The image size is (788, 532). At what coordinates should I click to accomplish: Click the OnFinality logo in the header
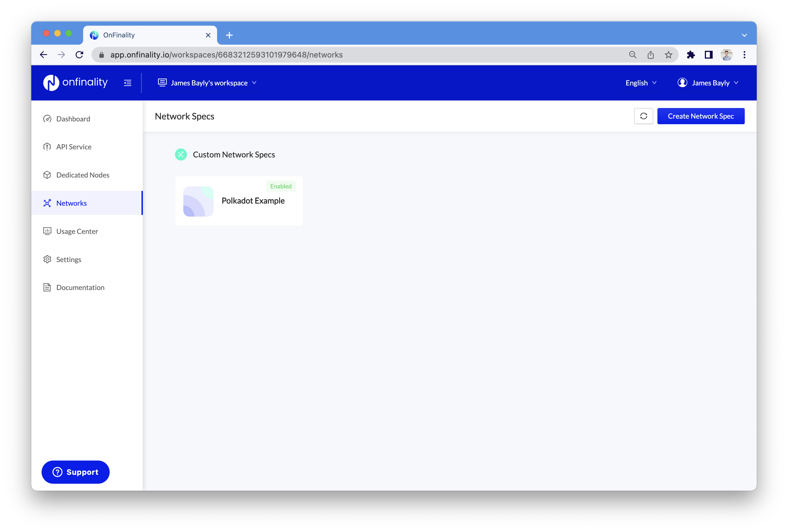(75, 83)
